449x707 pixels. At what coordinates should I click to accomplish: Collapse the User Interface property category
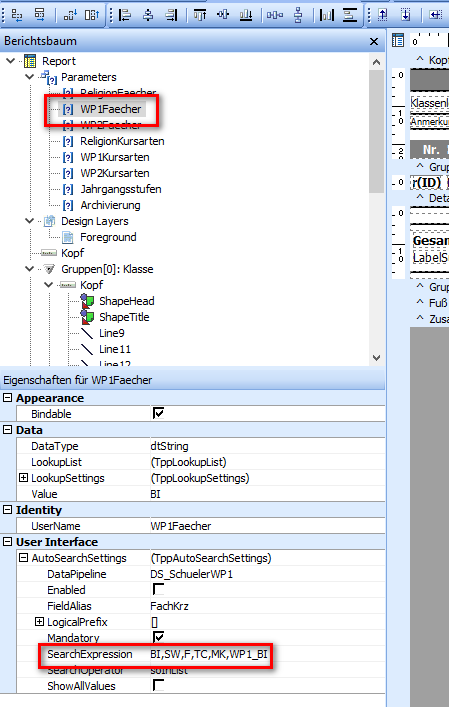[x=8, y=542]
